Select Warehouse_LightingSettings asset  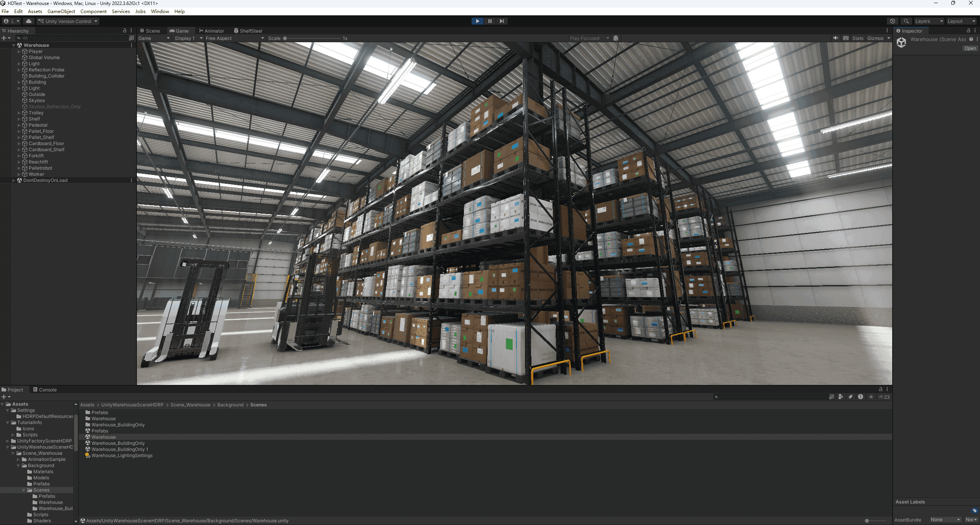(122, 456)
